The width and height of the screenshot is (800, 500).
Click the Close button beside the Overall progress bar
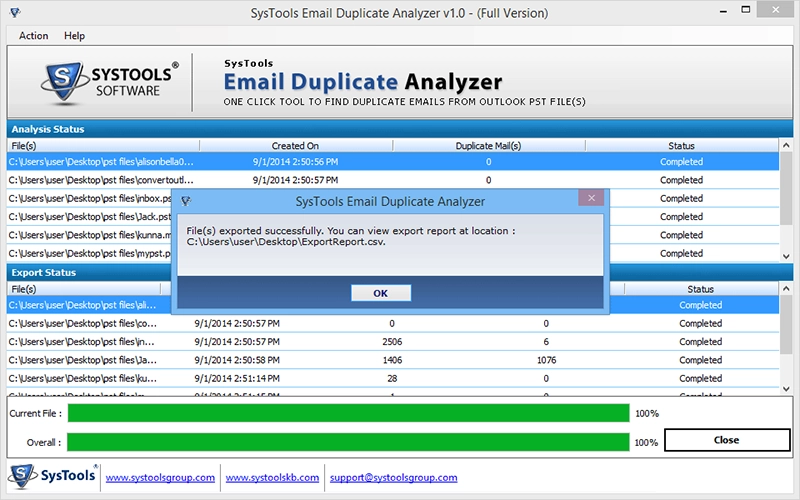coord(727,440)
